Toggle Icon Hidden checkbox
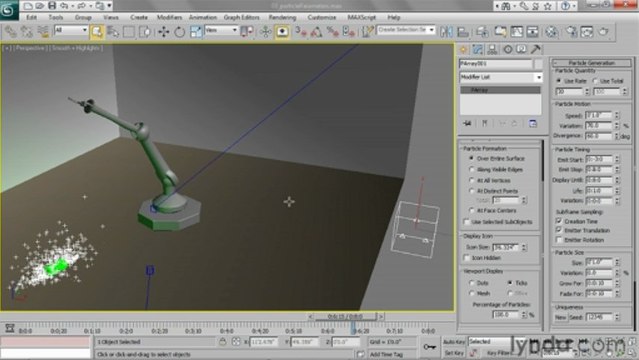 click(x=467, y=258)
